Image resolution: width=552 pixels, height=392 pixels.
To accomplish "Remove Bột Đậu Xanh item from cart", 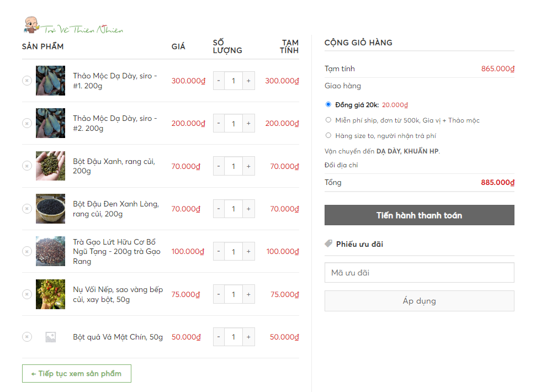I will [x=27, y=166].
